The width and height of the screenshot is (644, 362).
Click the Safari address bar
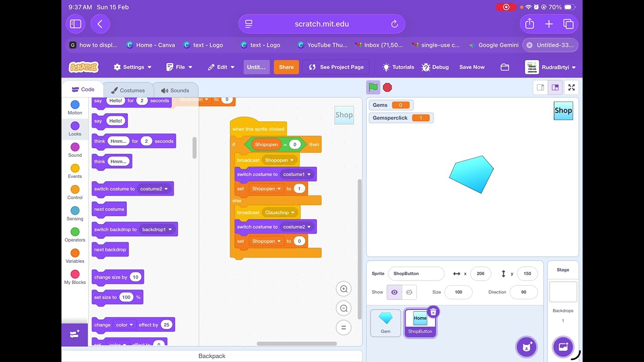(x=322, y=24)
